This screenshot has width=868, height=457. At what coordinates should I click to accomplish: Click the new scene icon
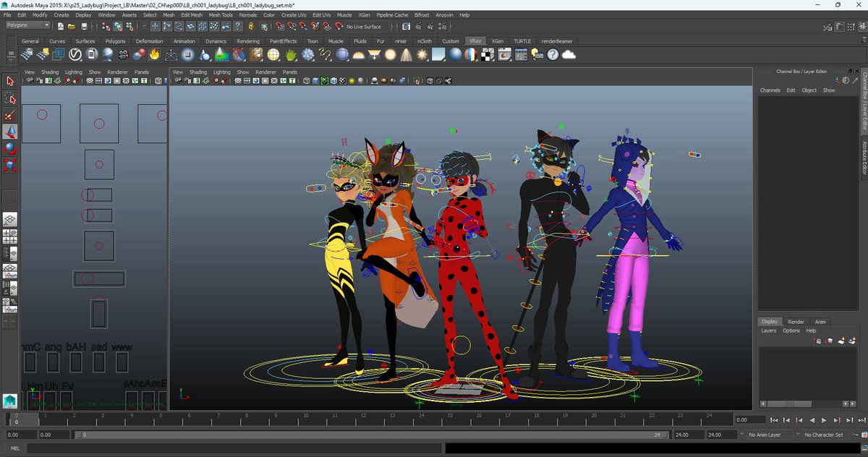coord(60,25)
